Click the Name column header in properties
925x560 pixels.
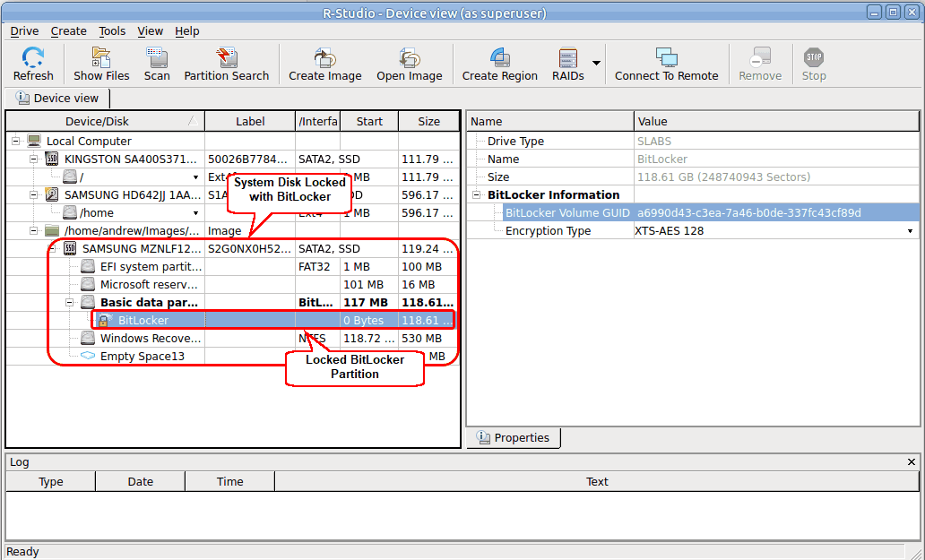tap(549, 122)
